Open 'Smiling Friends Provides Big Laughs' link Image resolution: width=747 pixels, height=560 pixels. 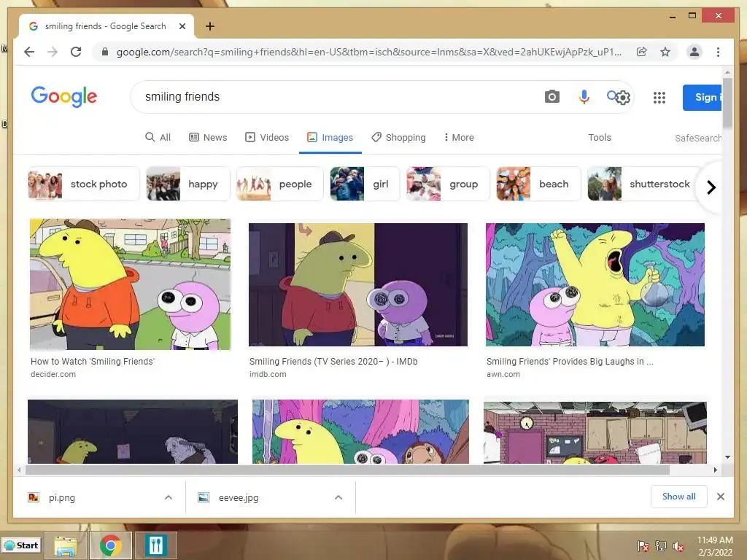point(570,362)
